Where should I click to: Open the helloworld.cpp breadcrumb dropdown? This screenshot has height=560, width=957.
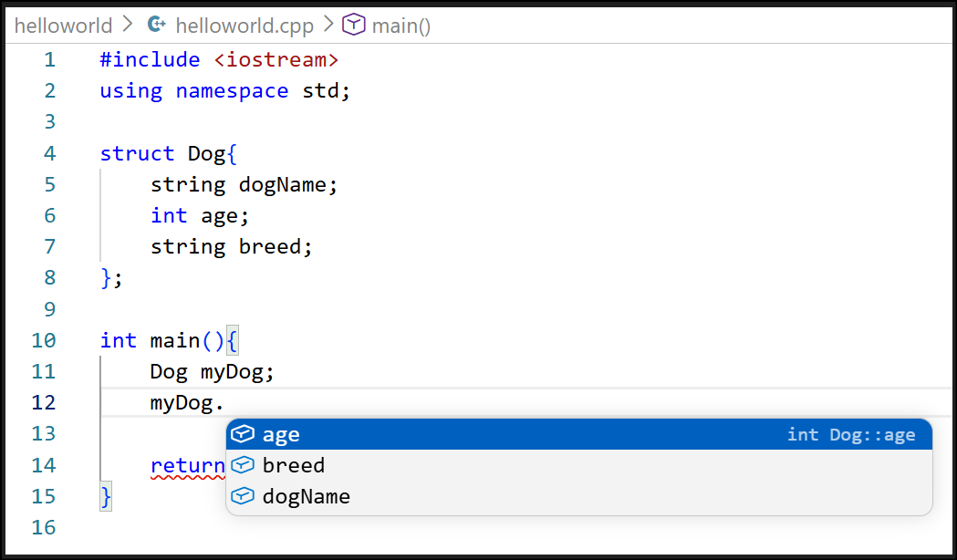tap(244, 26)
